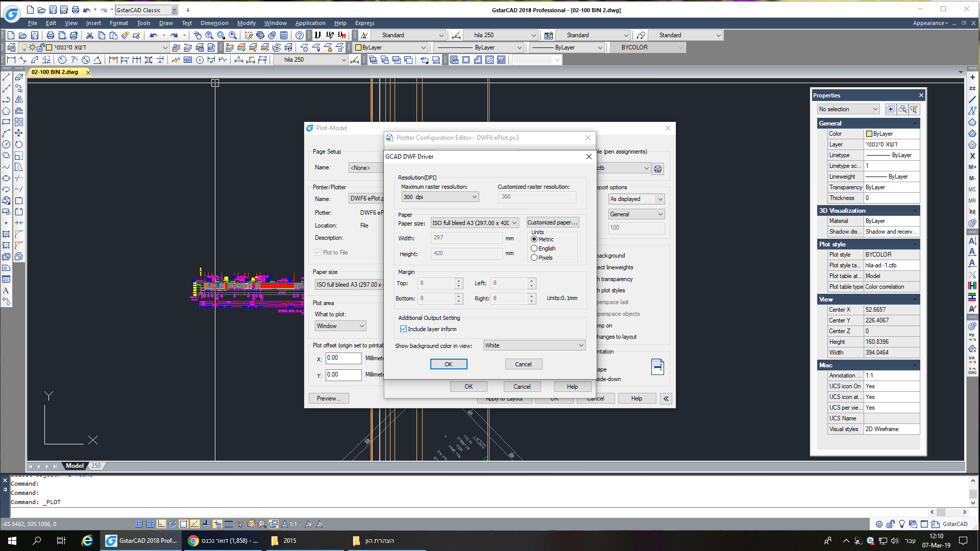Open the General quality dropdown
The width and height of the screenshot is (980, 551).
(636, 214)
